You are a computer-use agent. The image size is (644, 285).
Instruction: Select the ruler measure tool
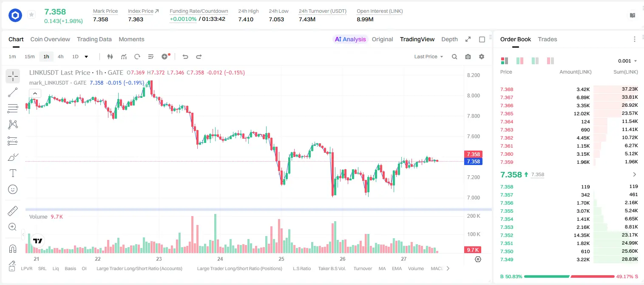pyautogui.click(x=13, y=211)
